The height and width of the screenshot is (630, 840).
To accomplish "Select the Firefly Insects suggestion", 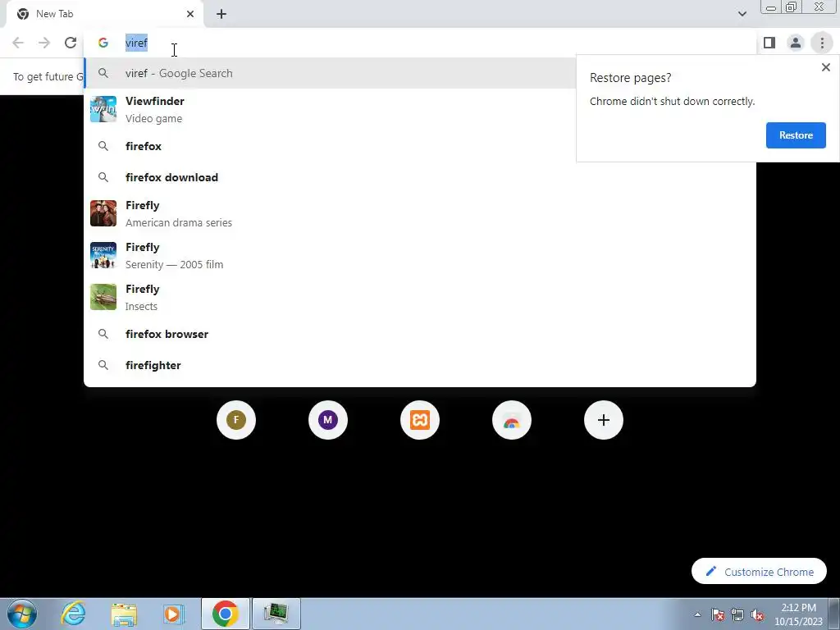I will [420, 297].
